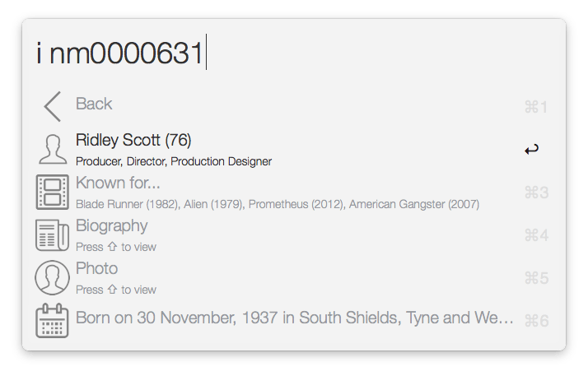Click the film strip Known for icon
Image resolution: width=588 pixels, height=376 pixels.
coord(52,192)
